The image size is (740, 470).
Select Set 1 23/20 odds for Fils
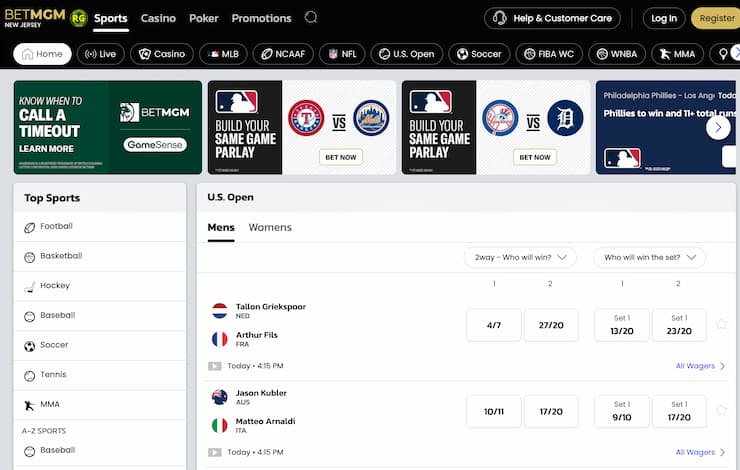(679, 325)
